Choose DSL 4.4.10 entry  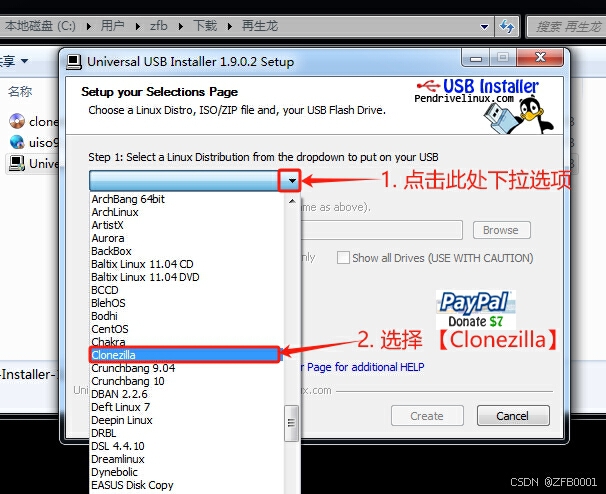pyautogui.click(x=117, y=446)
